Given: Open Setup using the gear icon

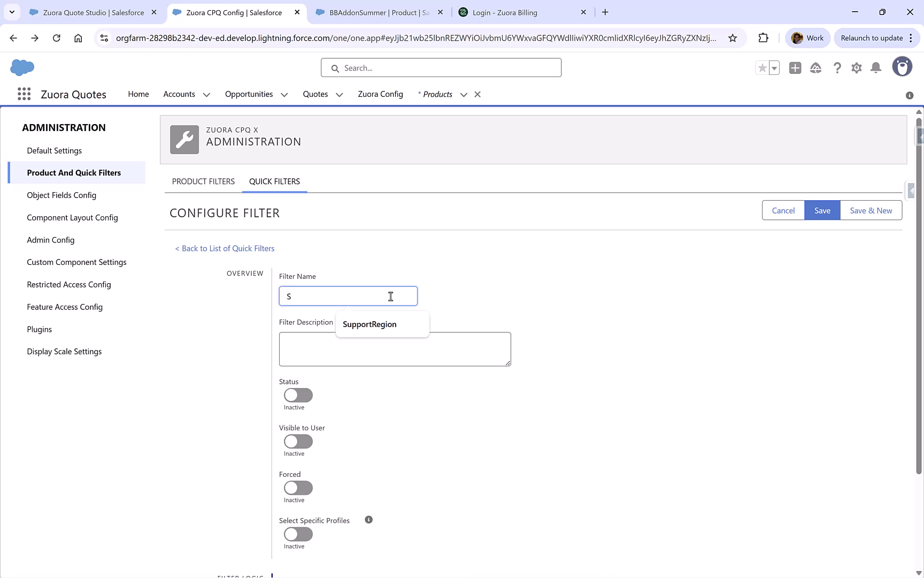Looking at the screenshot, I should (856, 68).
